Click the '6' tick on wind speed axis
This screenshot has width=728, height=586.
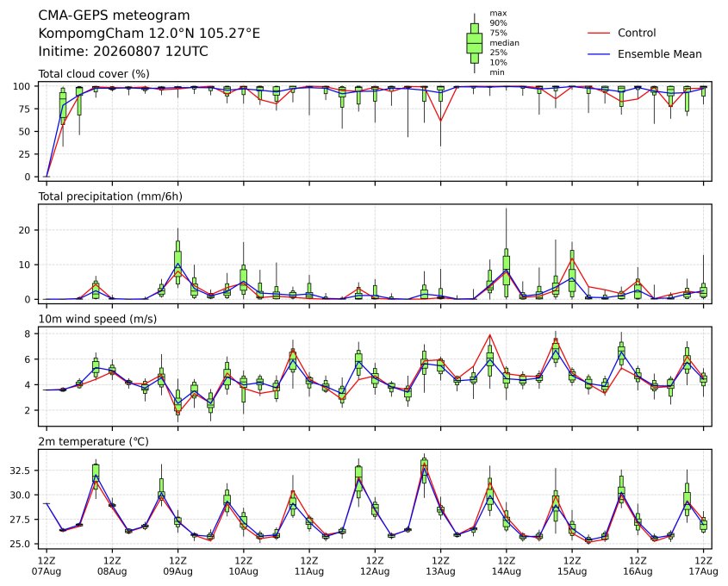(28, 359)
